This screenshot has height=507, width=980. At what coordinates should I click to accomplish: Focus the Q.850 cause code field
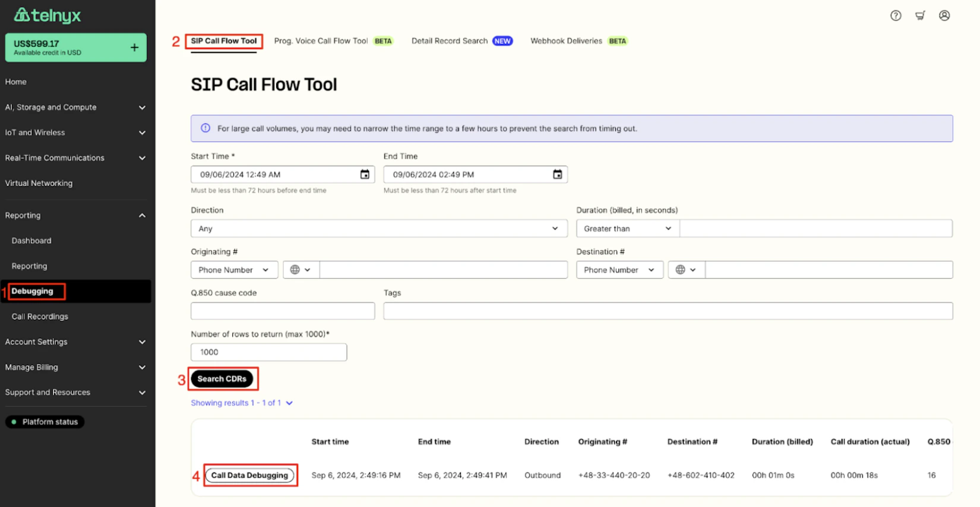pos(283,311)
